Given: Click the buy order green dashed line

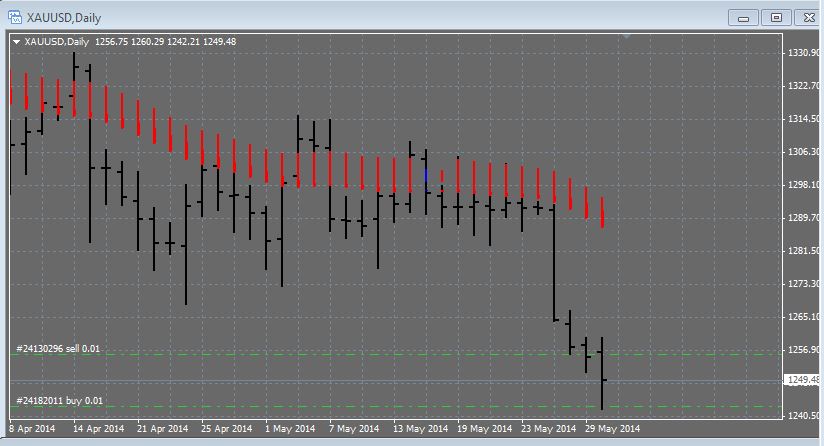Looking at the screenshot, I should coord(396,407).
